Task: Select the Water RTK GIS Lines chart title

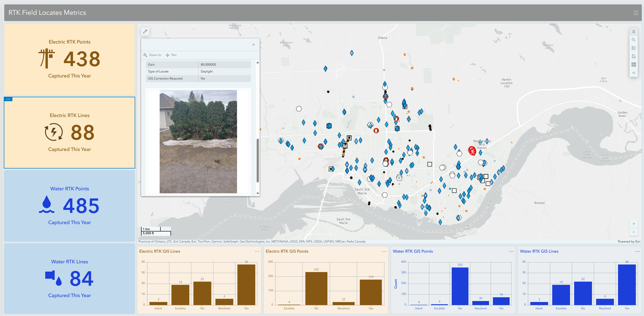Action: click(x=539, y=251)
